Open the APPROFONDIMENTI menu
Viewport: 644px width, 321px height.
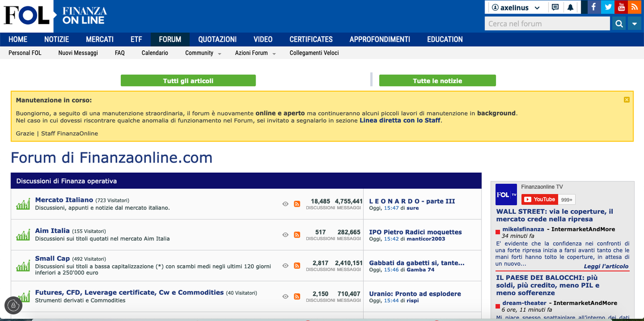coord(380,39)
